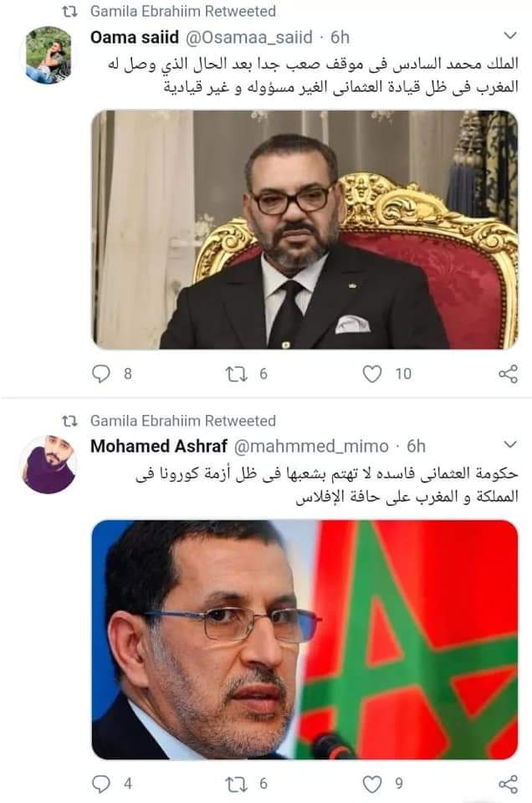
Task: Open options chevron on Mohamed Ashraf tweet
Action: (x=510, y=444)
